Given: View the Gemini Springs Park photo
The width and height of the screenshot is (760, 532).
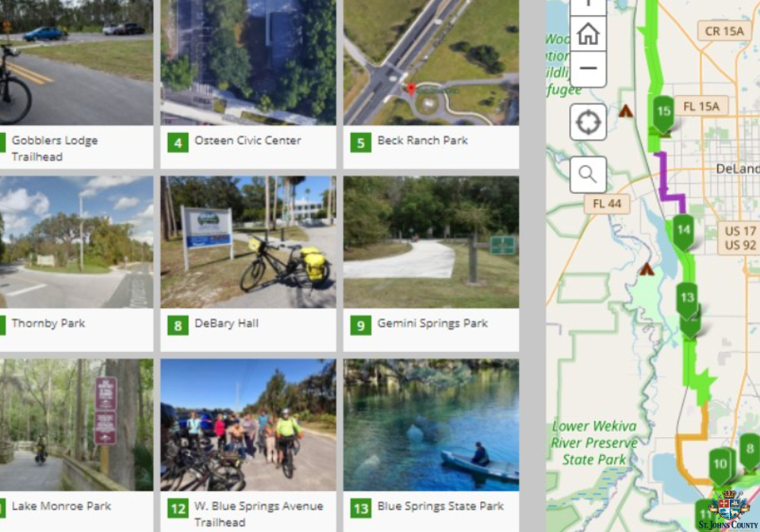Looking at the screenshot, I should pyautogui.click(x=431, y=242).
